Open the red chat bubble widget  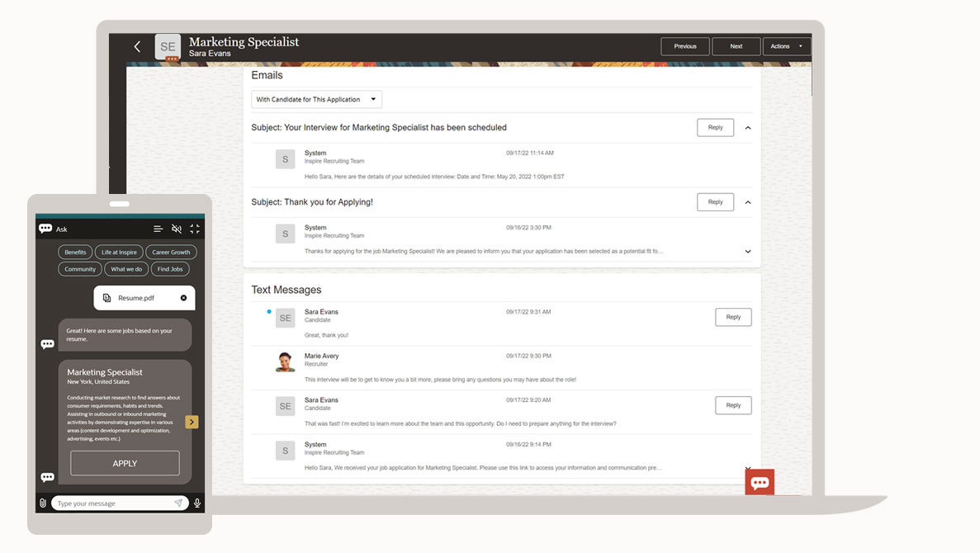(x=760, y=482)
